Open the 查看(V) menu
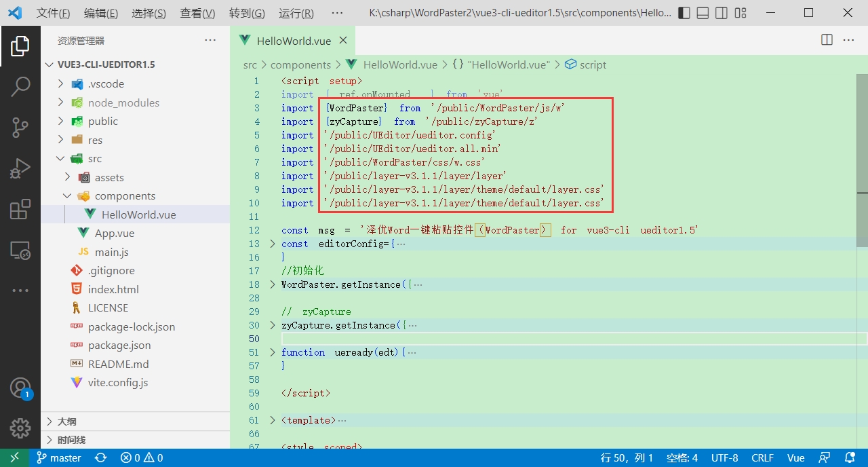The height and width of the screenshot is (467, 868). point(197,13)
